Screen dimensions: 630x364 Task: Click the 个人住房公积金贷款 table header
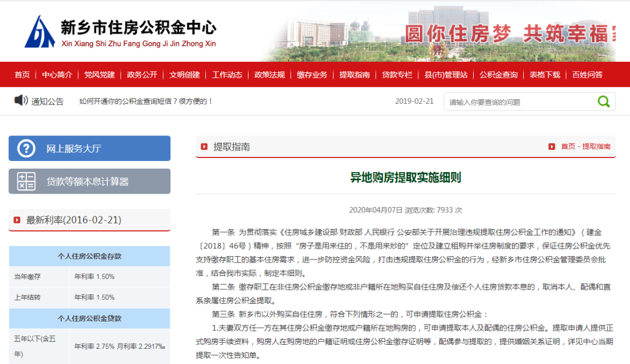tap(90, 318)
